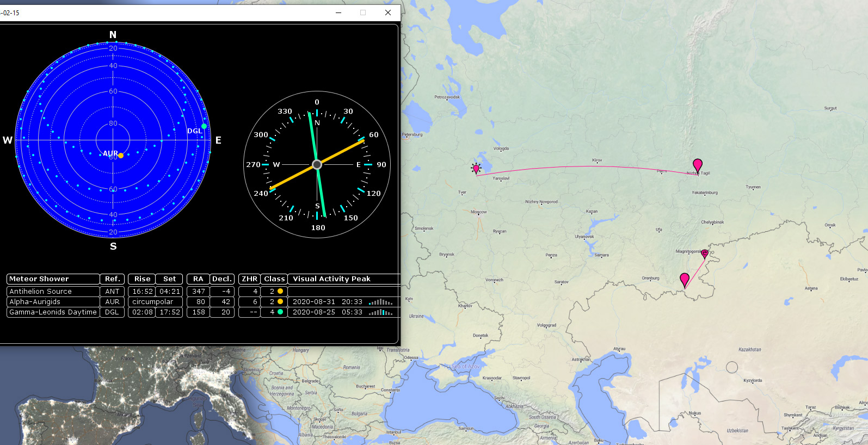Image resolution: width=868 pixels, height=445 pixels.
Task: Click the 'AUR' reference cell in the table
Action: tap(113, 302)
